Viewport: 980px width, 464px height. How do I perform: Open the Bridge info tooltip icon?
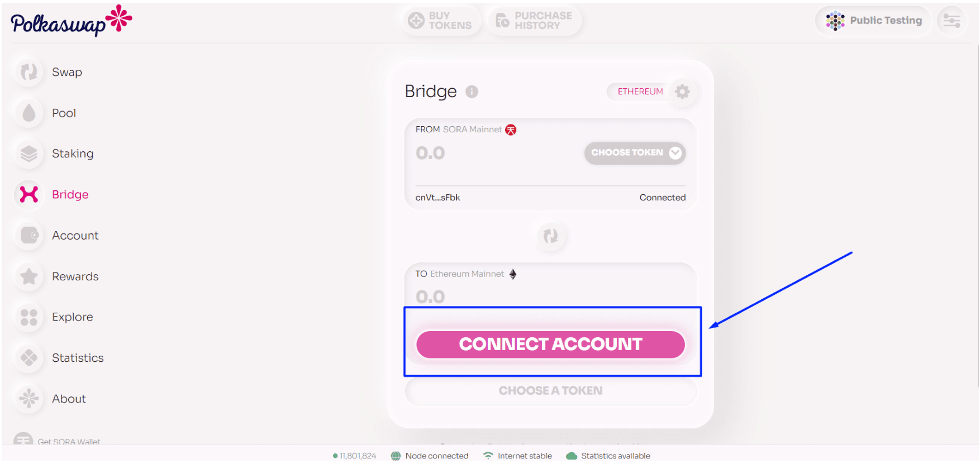point(472,92)
